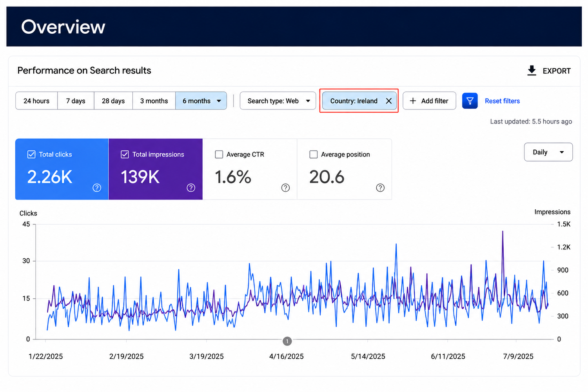The image size is (588, 392).
Task: Click the plus icon in Add filter
Action: coord(413,101)
